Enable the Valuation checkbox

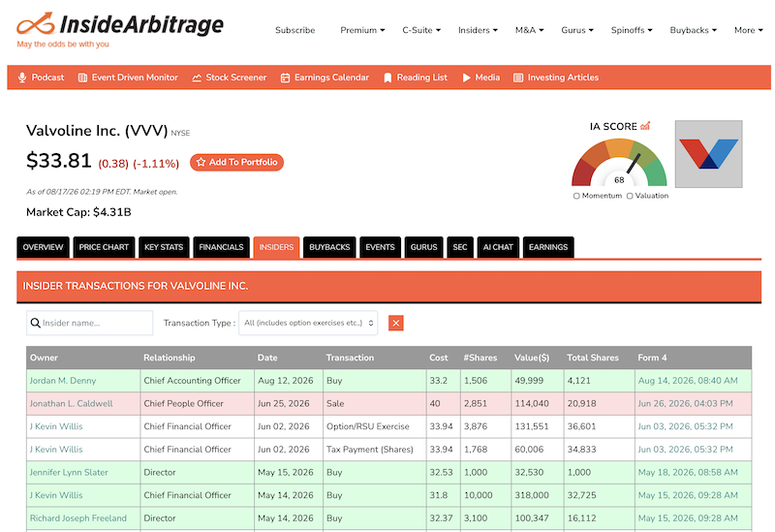point(630,196)
